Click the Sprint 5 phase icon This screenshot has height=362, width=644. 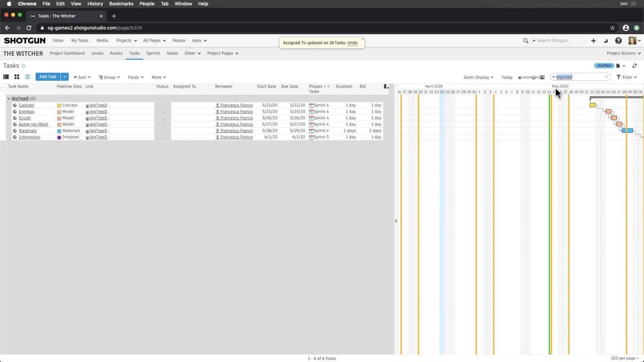coord(311,137)
